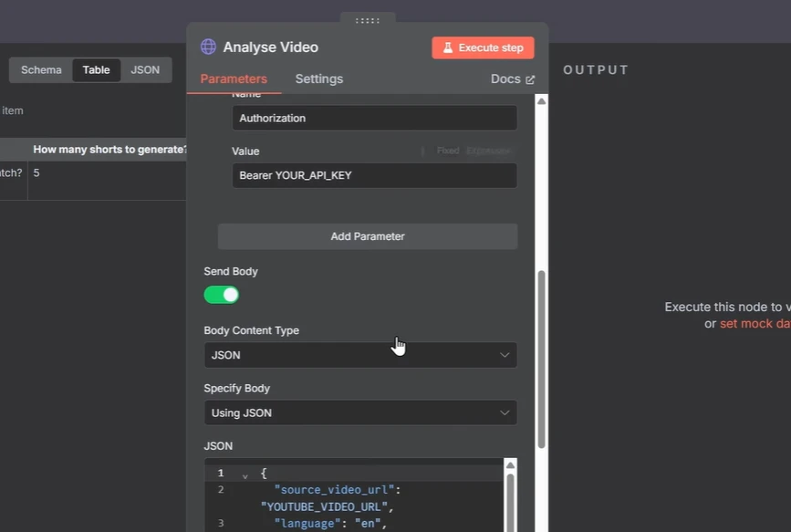791x532 pixels.
Task: Click the Analyse Video node title
Action: (x=271, y=47)
